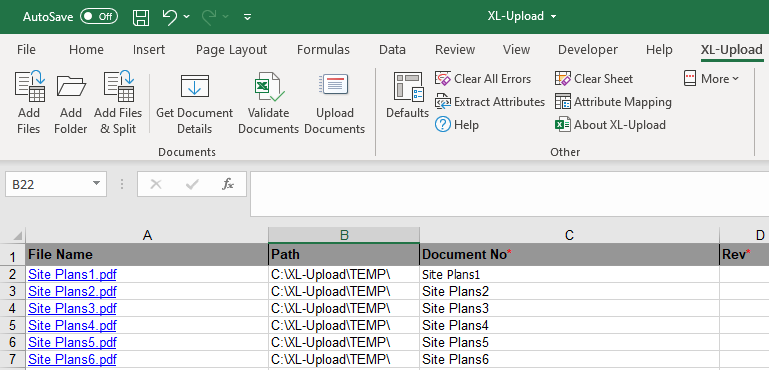This screenshot has height=370, width=769.
Task: Switch to the Review tab
Action: pos(455,50)
